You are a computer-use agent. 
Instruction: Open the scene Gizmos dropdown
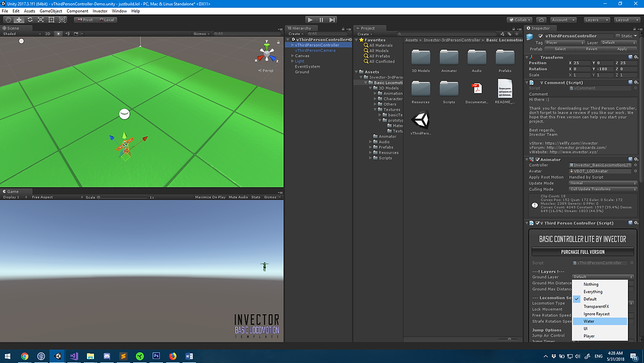(x=201, y=34)
